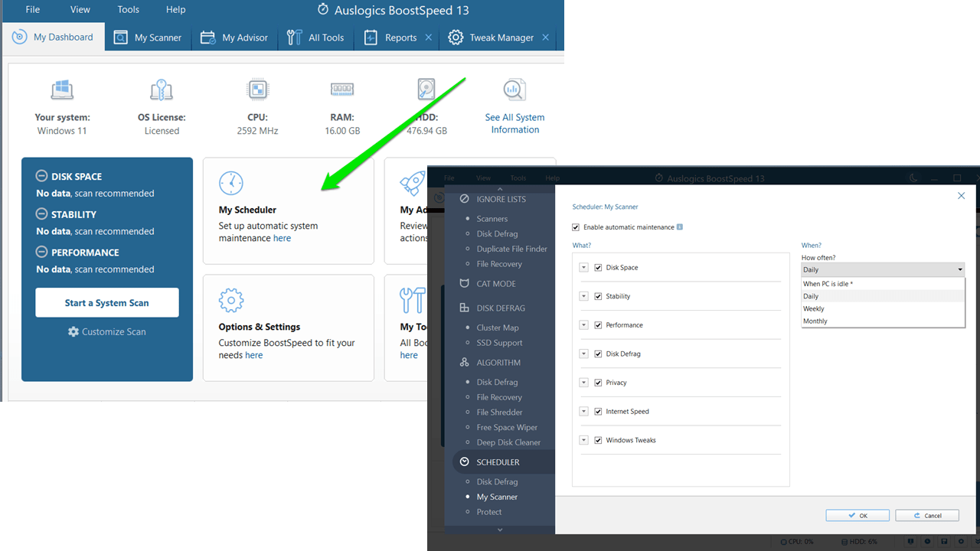The image size is (980, 551).
Task: Click Cancel in the scheduler dialog
Action: point(927,516)
